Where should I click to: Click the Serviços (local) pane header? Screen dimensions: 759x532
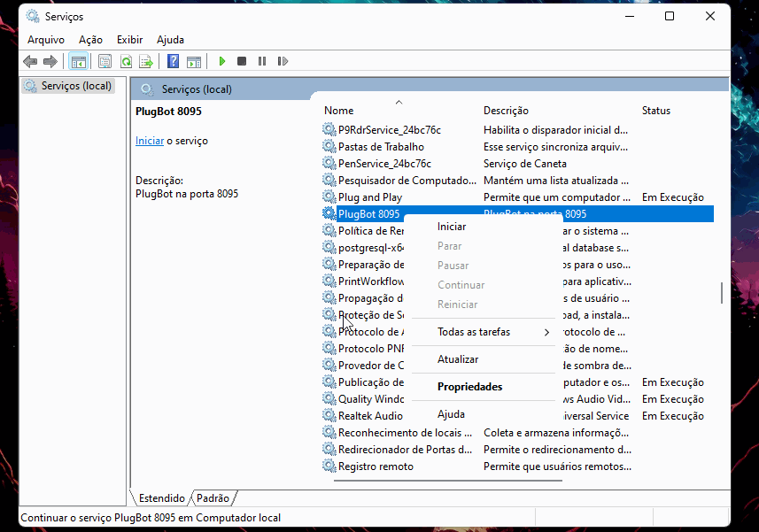click(197, 89)
